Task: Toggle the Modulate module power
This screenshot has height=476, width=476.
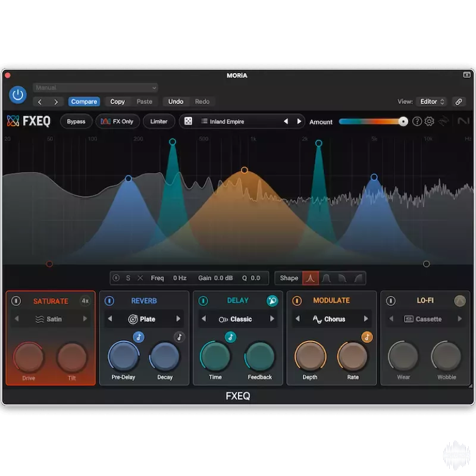Action: [x=297, y=301]
